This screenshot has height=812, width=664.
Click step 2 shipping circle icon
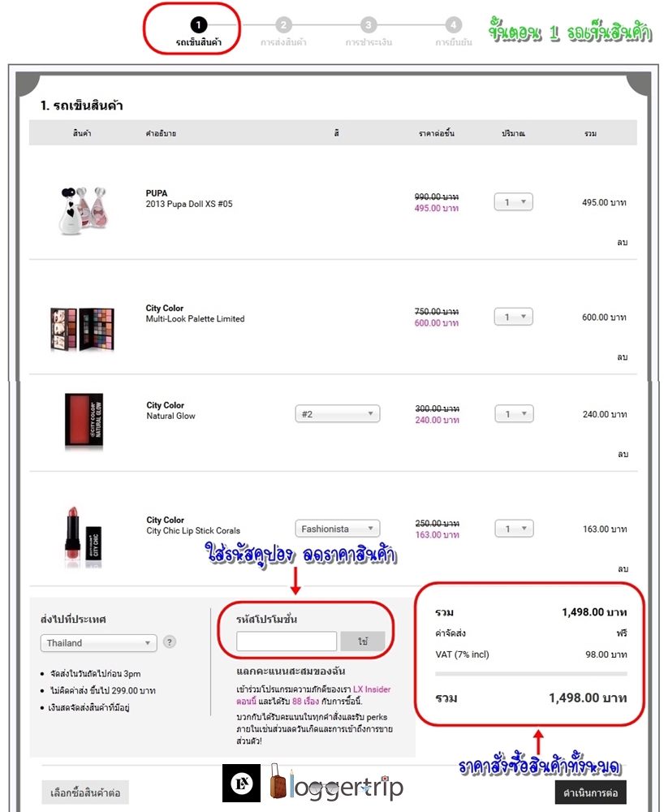pos(283,24)
